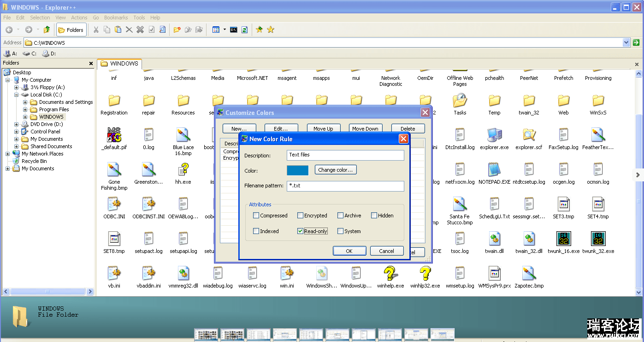The image size is (644, 342).
Task: Open the address bar dropdown arrow
Action: [x=626, y=42]
